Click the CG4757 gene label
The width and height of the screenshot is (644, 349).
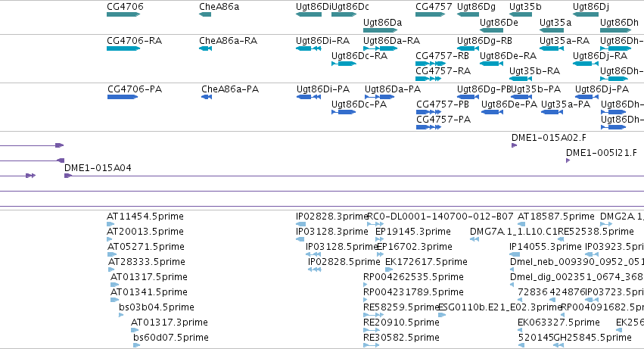(x=434, y=7)
